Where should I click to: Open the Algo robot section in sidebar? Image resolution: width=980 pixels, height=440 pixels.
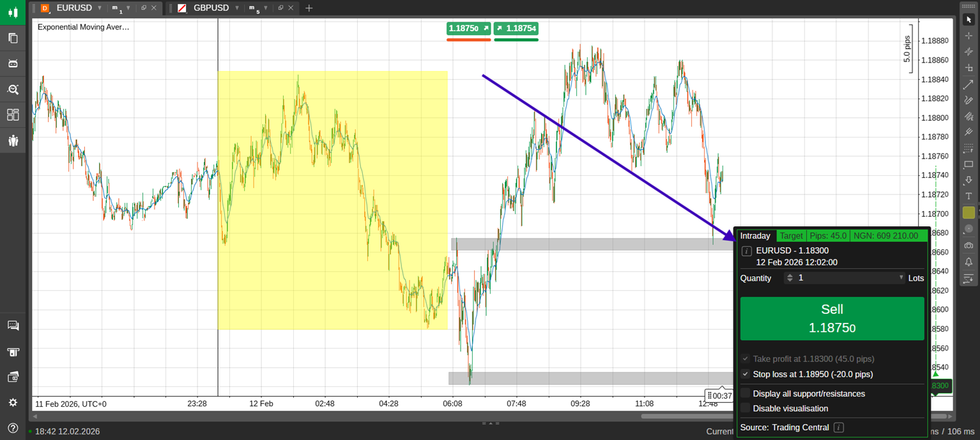click(x=13, y=64)
